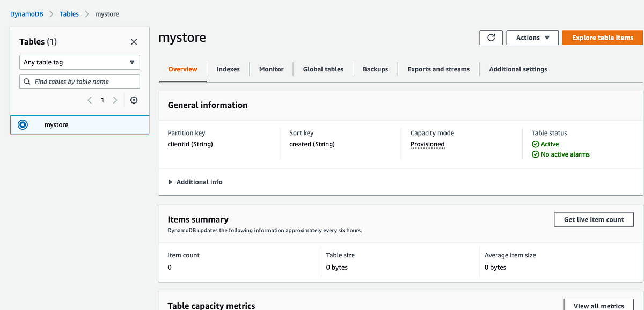Image resolution: width=644 pixels, height=310 pixels.
Task: Click the No active alarms status icon
Action: pos(536,154)
